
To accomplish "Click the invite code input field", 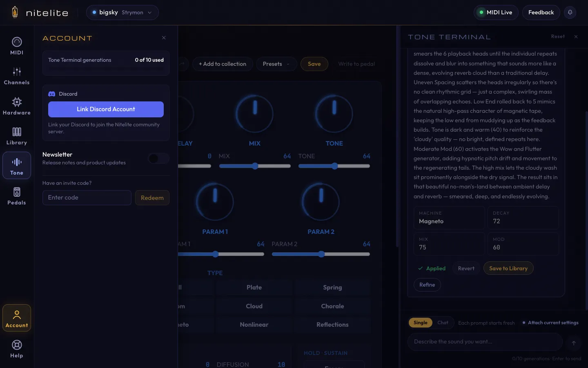I will tap(87, 198).
